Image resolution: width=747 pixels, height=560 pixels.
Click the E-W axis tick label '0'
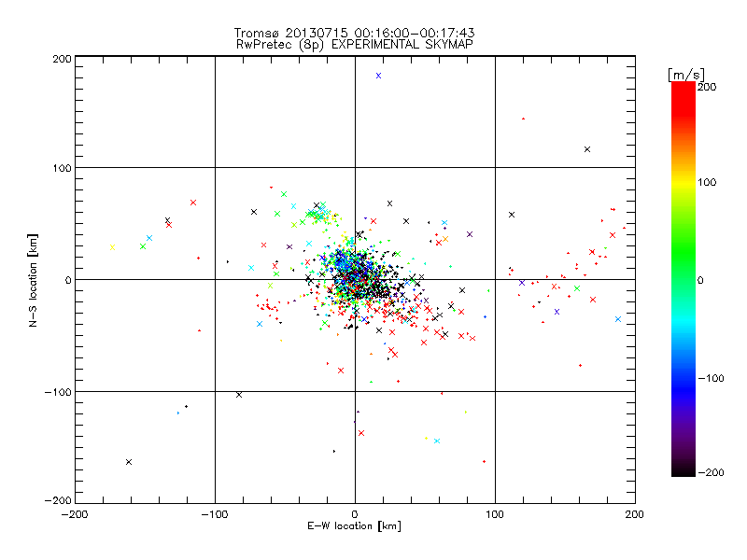tap(355, 514)
